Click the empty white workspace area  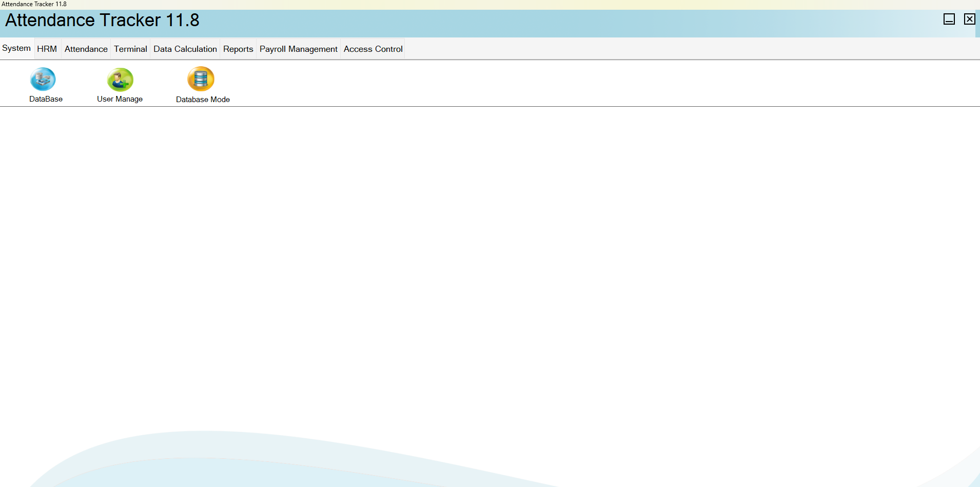(x=487, y=257)
